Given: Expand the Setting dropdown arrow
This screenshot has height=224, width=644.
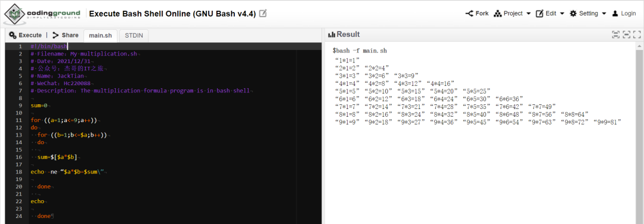Looking at the screenshot, I should pyautogui.click(x=604, y=14).
